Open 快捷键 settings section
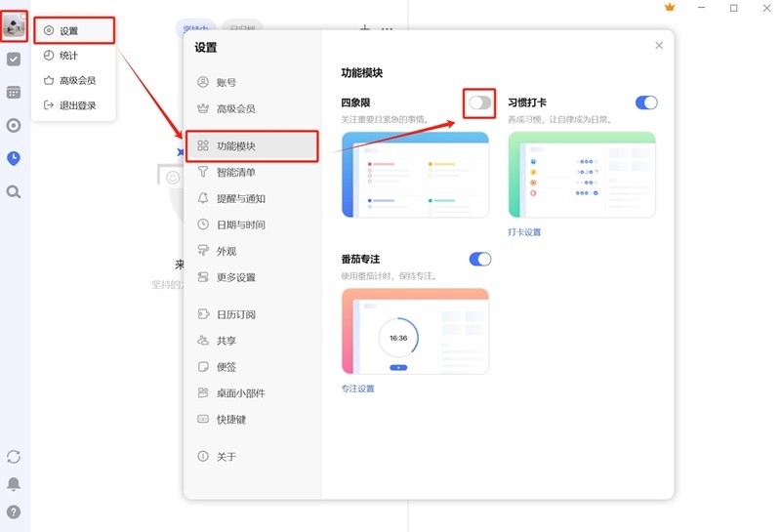 point(252,420)
